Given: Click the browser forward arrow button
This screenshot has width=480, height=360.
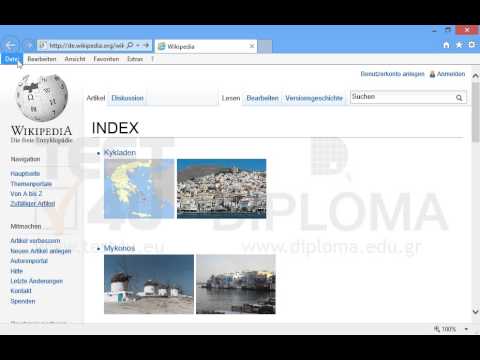Looking at the screenshot, I should tap(28, 45).
